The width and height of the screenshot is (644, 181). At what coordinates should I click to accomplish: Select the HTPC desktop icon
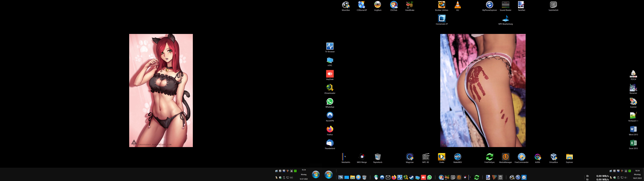(x=330, y=61)
